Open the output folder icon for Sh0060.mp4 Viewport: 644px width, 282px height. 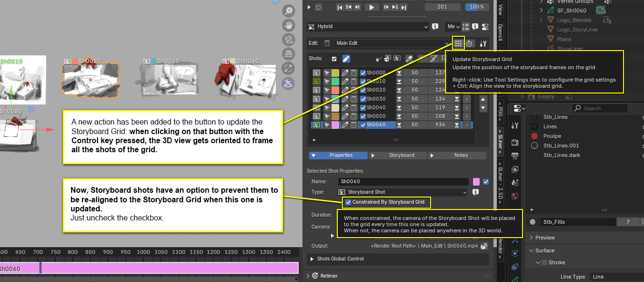(x=484, y=246)
